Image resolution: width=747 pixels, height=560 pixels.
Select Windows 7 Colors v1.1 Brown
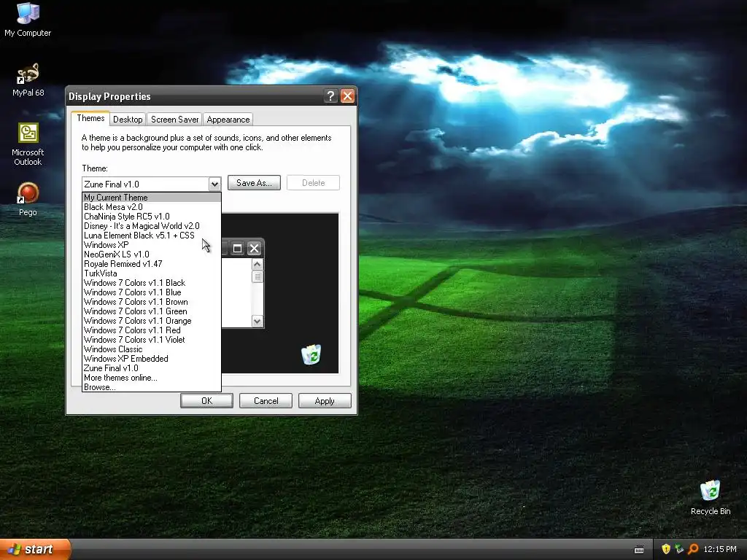152,302
